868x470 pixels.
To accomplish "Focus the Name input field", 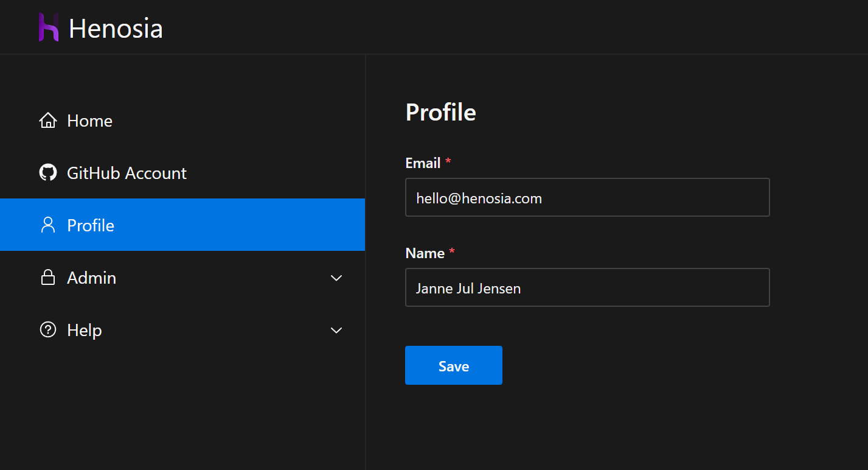I will point(588,287).
